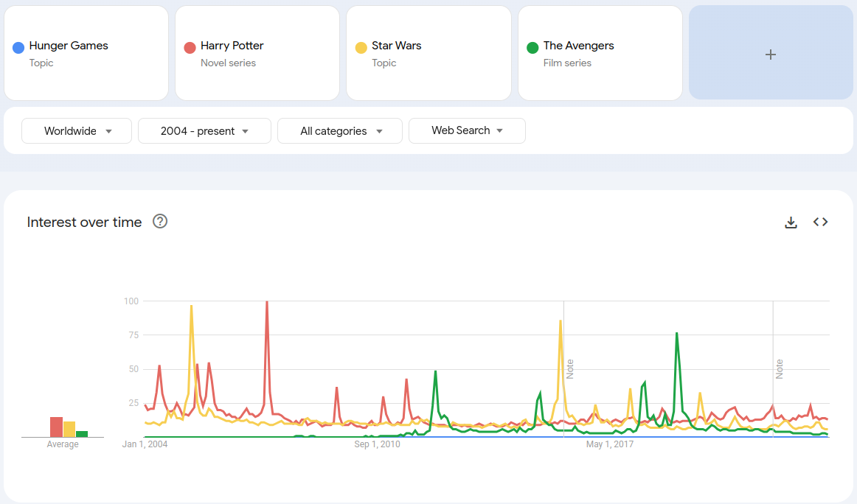The height and width of the screenshot is (504, 857).
Task: Click the rightmost Note marker on chart
Action: pyautogui.click(x=780, y=369)
